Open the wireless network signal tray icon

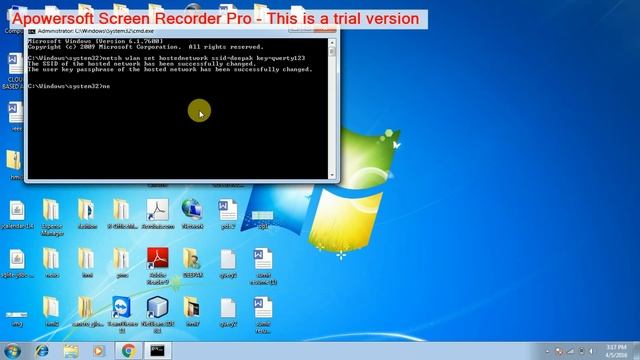pos(570,351)
